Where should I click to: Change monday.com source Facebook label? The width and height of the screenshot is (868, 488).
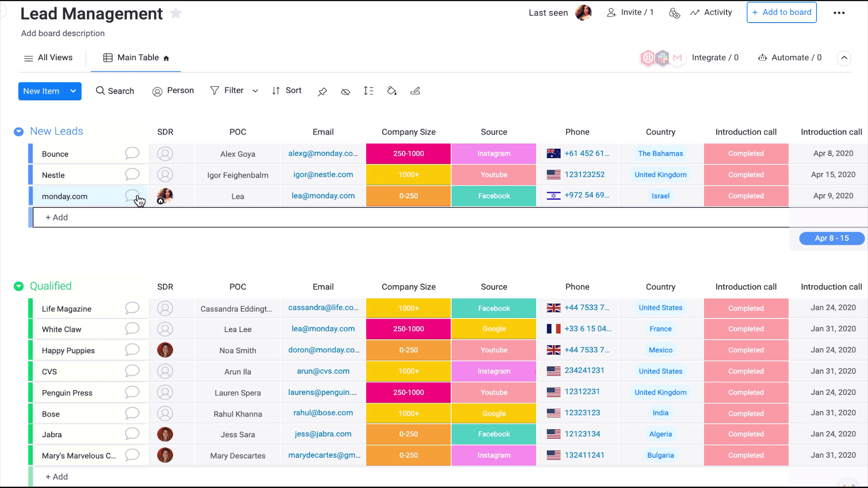(494, 196)
